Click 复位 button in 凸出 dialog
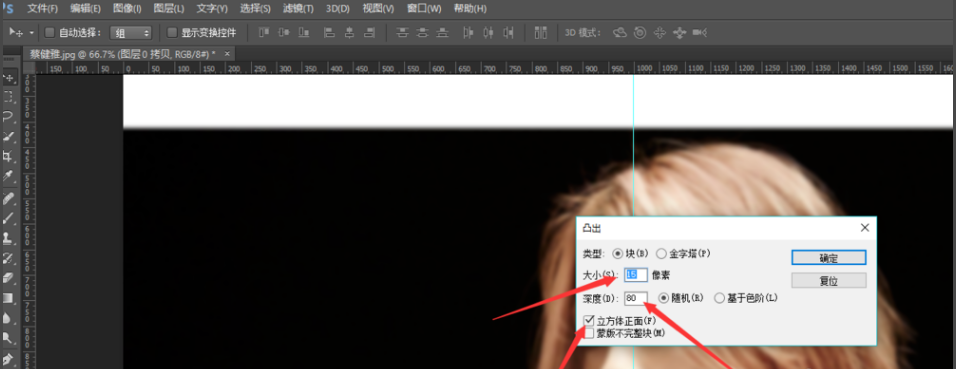Image resolution: width=956 pixels, height=369 pixels. point(829,281)
